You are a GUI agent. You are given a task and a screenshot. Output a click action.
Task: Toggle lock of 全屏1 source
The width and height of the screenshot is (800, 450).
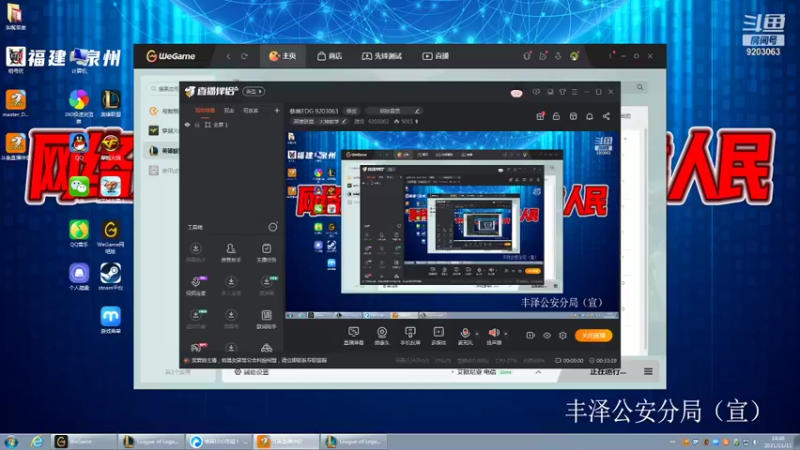pos(197,125)
